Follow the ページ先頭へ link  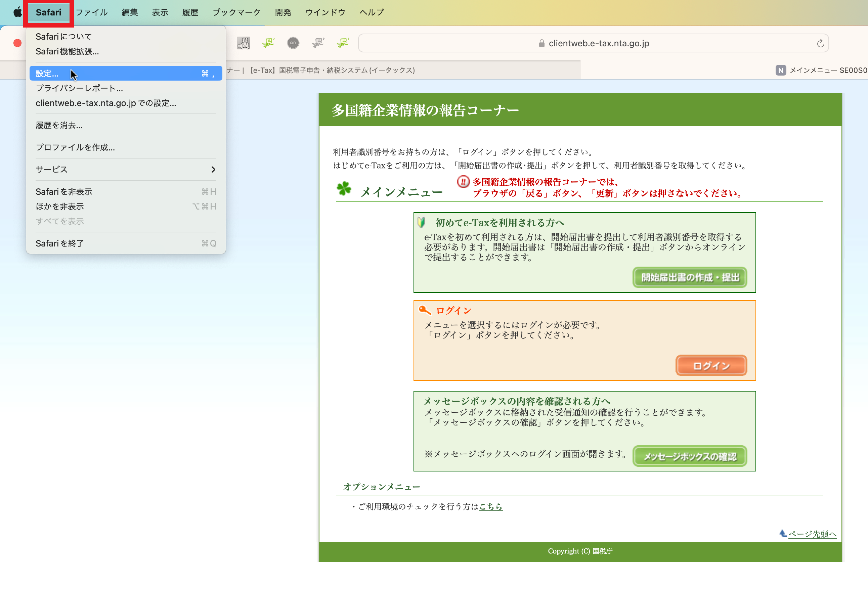(812, 534)
